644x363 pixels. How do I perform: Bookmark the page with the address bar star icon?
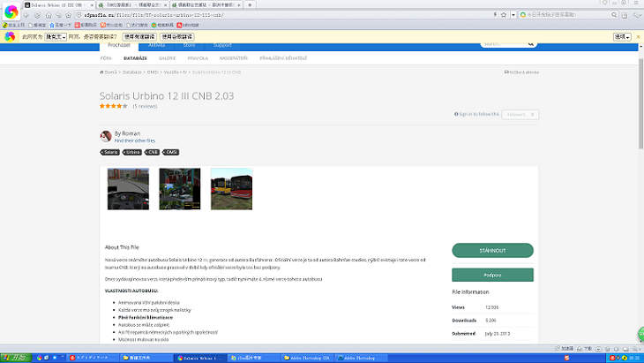[504, 15]
